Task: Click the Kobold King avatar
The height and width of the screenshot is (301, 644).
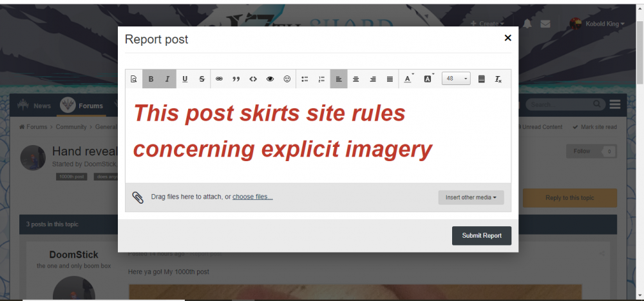Action: pyautogui.click(x=576, y=24)
